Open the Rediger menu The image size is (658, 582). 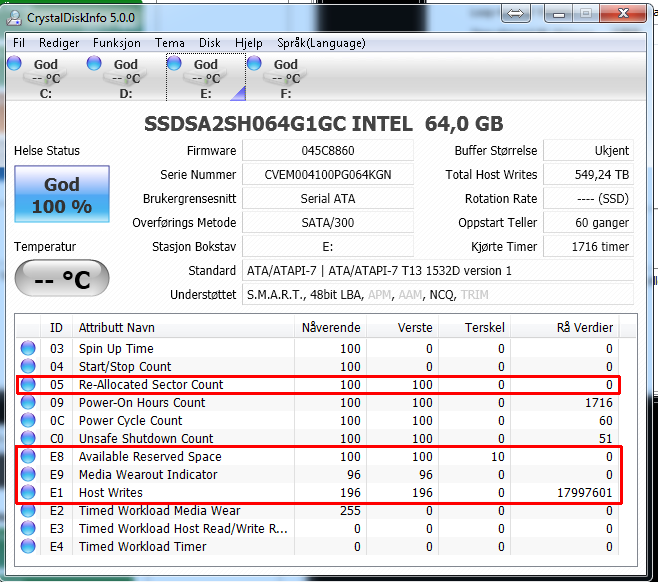[59, 43]
